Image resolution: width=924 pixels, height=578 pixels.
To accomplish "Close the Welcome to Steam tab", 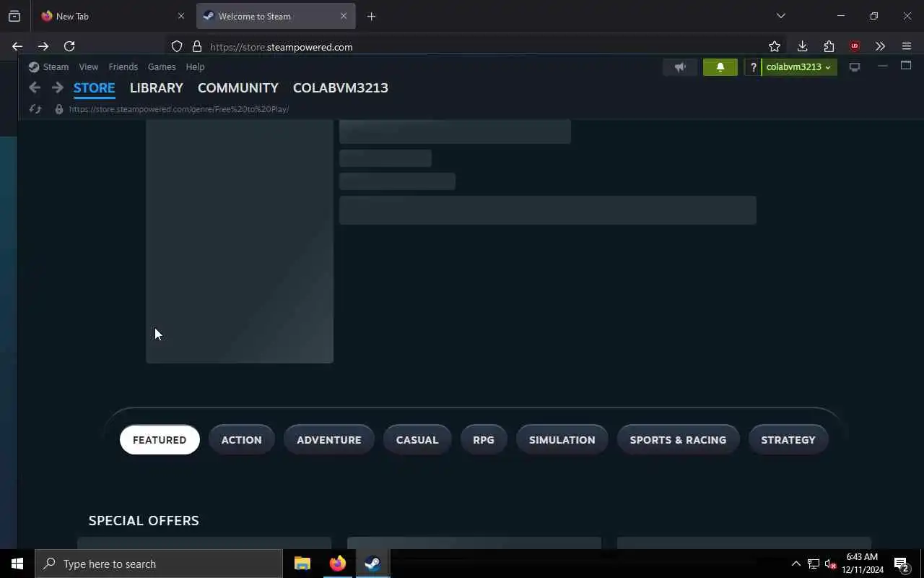I will [x=343, y=16].
